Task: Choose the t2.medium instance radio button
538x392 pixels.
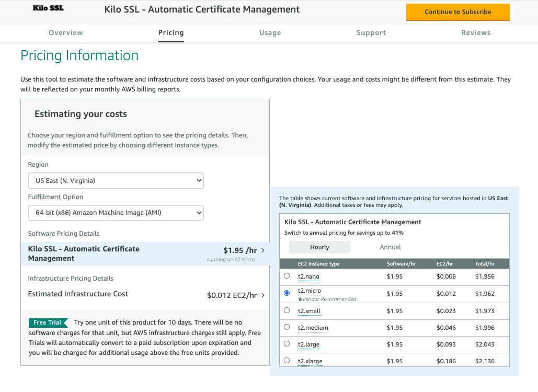Action: [287, 327]
